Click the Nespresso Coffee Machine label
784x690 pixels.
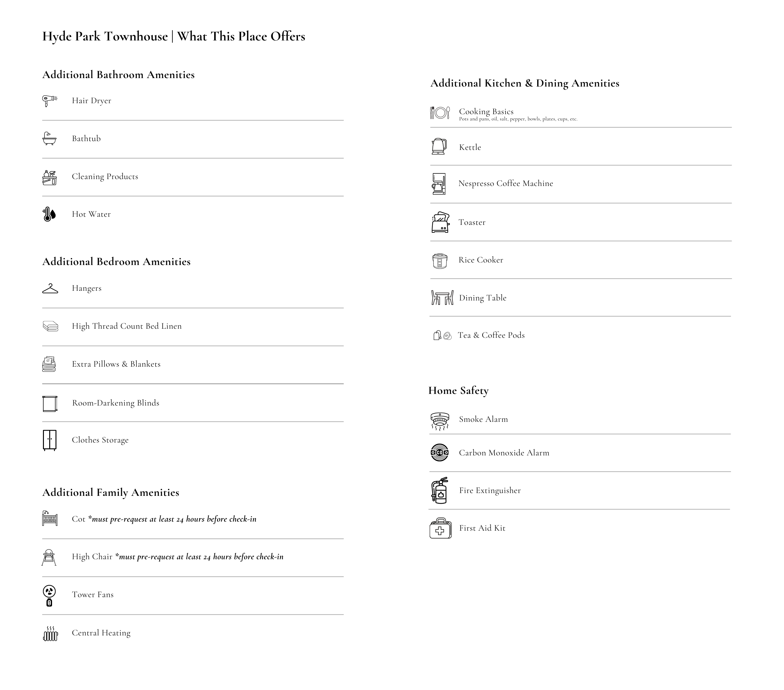tap(506, 183)
